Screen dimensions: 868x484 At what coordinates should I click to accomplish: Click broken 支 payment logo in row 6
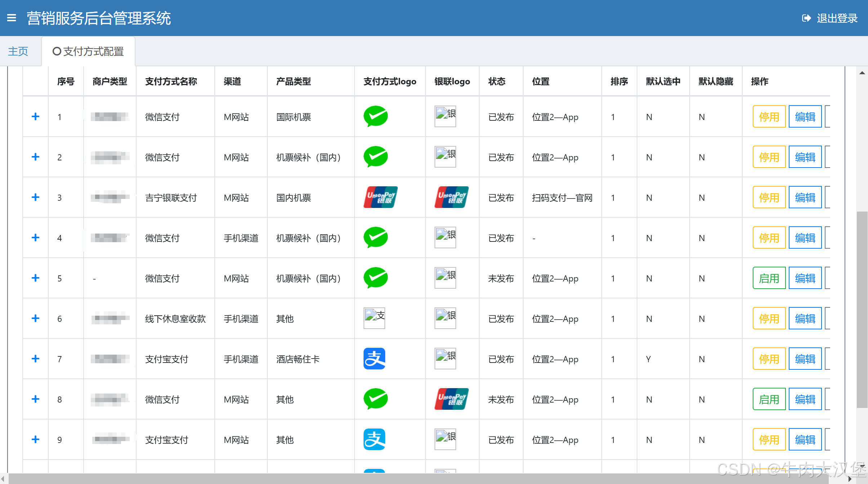374,318
